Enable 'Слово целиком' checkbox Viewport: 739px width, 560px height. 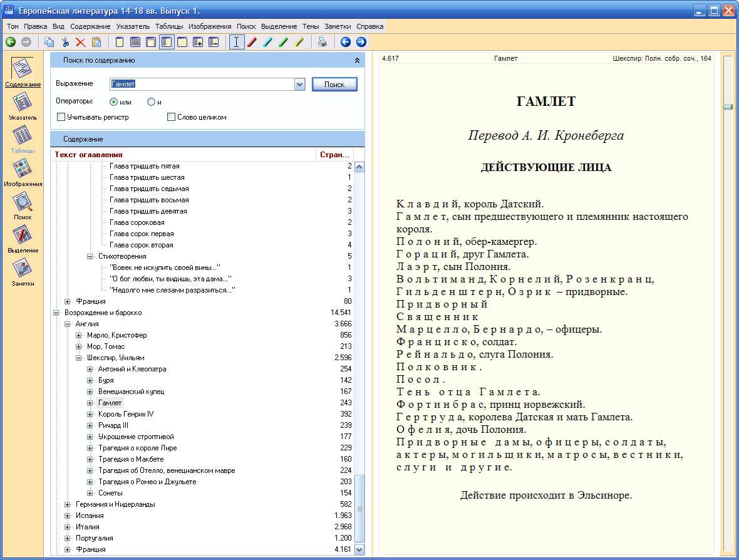coord(171,117)
